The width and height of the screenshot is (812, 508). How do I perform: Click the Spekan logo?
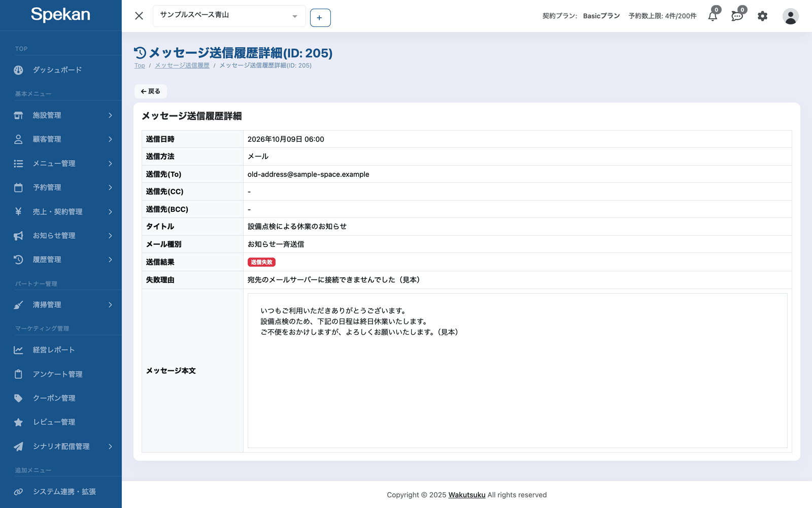[x=60, y=14]
